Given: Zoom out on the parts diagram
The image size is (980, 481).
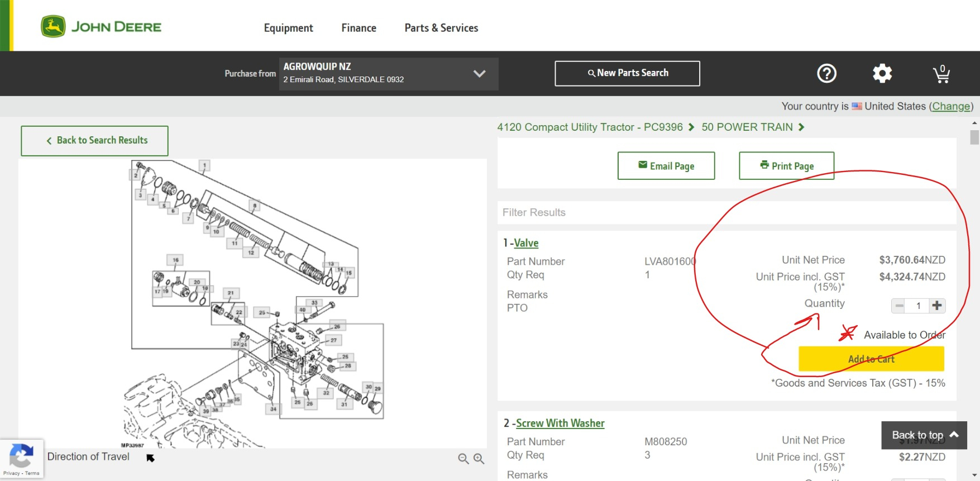Looking at the screenshot, I should click(x=463, y=459).
